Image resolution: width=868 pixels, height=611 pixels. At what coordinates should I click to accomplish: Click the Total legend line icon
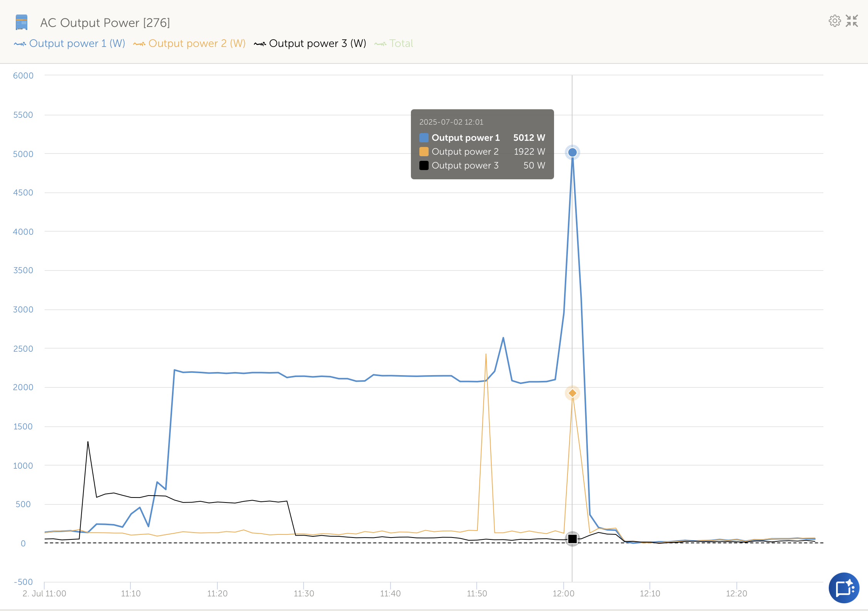point(380,44)
